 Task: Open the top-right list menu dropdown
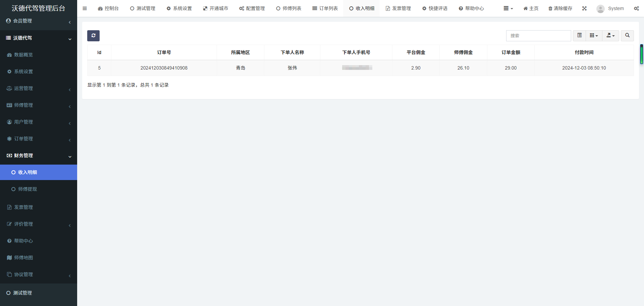[x=508, y=8]
